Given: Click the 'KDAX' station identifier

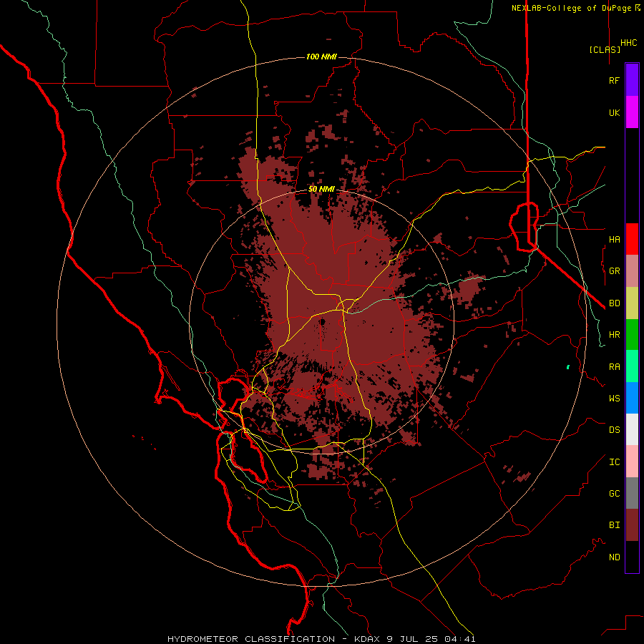Looking at the screenshot, I should pyautogui.click(x=369, y=639).
